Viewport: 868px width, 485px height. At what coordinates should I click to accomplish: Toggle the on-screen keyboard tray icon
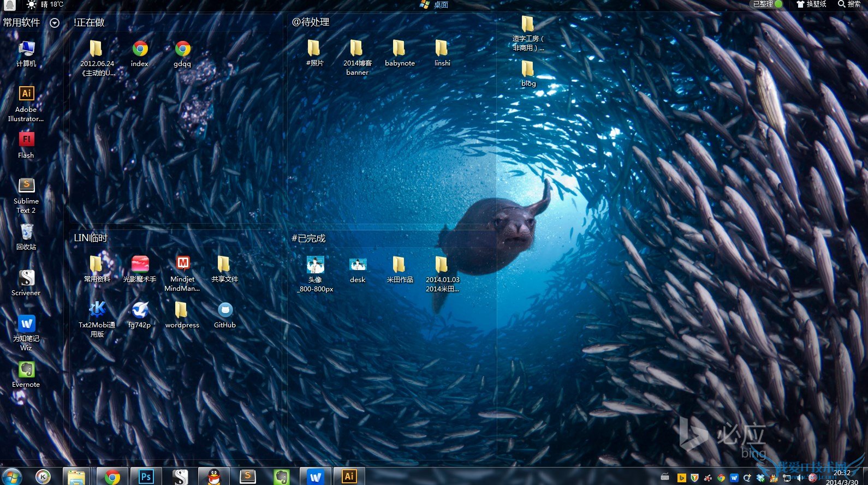(664, 477)
